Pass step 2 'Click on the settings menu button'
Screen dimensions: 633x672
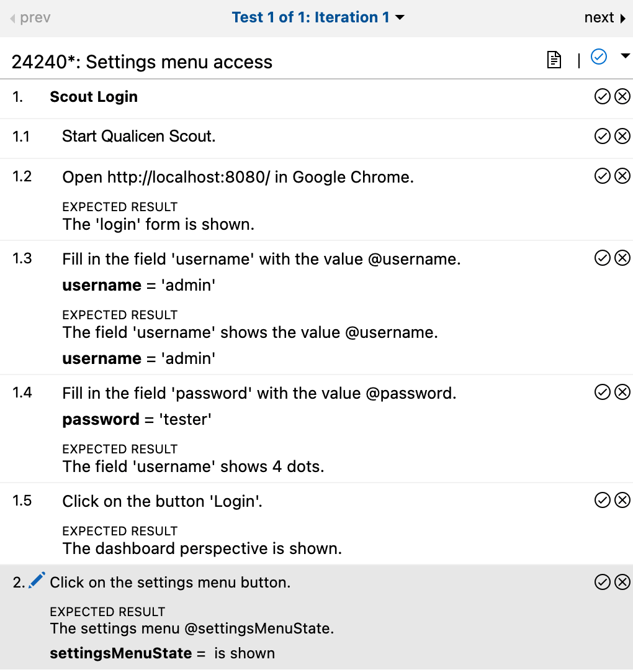coord(601,582)
